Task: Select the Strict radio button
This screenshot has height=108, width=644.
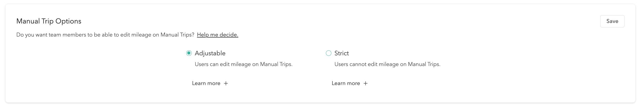Action: point(329,53)
